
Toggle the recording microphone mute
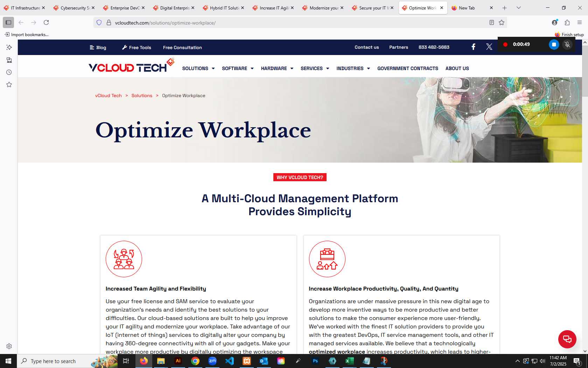coord(567,45)
